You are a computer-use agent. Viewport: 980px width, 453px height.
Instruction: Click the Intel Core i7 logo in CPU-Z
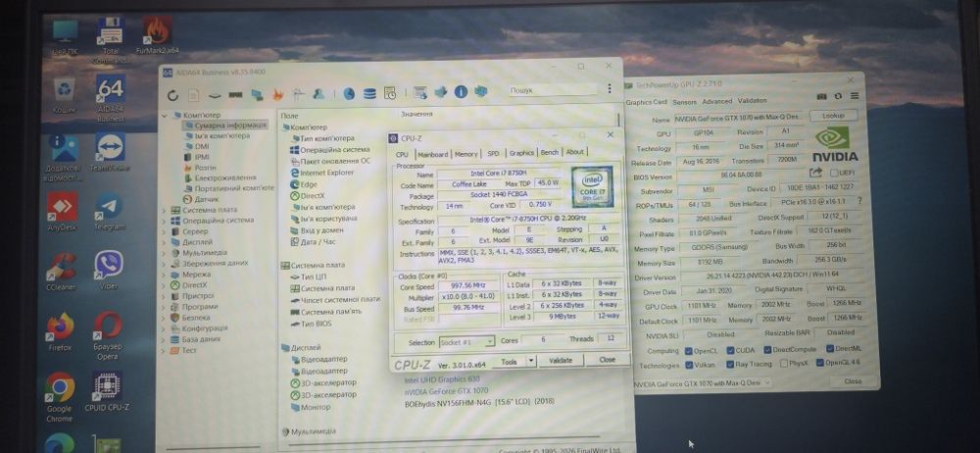(592, 186)
